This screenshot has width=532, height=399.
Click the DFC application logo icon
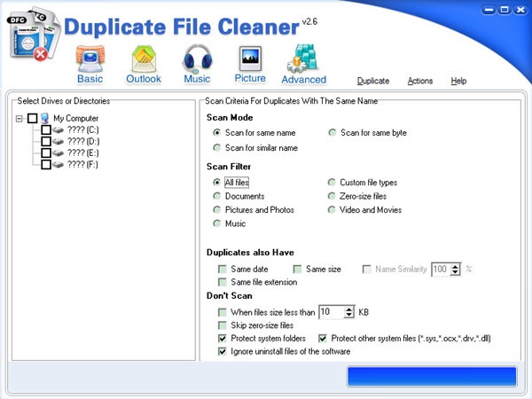(x=34, y=35)
